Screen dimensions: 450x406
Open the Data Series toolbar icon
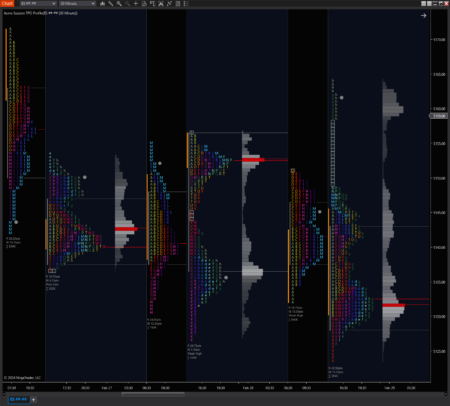pos(152,4)
